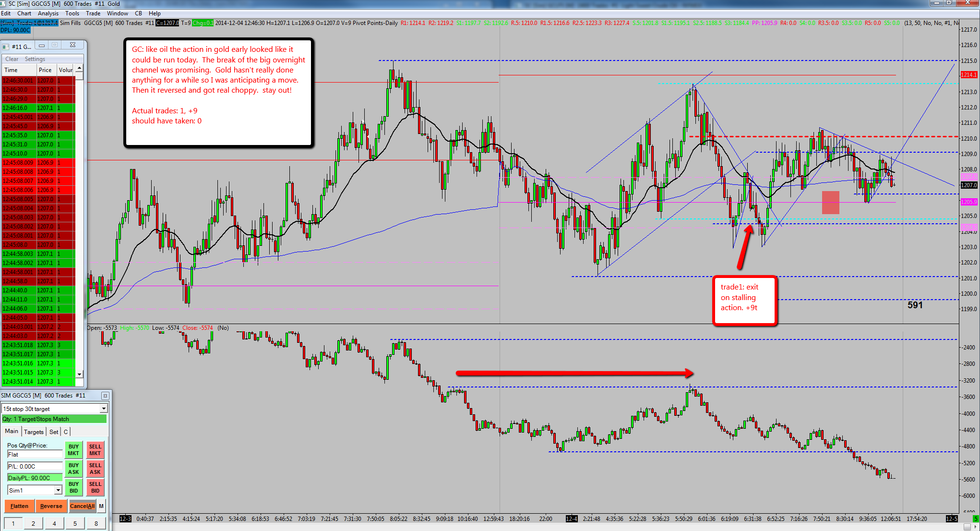Click the DPL: 90.00C label
This screenshot has width=980, height=531.
[x=15, y=30]
